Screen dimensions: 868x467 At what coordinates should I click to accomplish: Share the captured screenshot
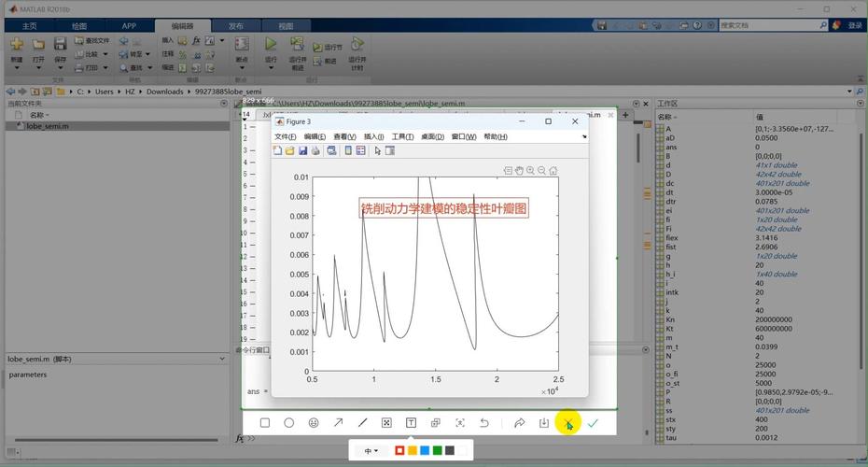click(x=519, y=423)
